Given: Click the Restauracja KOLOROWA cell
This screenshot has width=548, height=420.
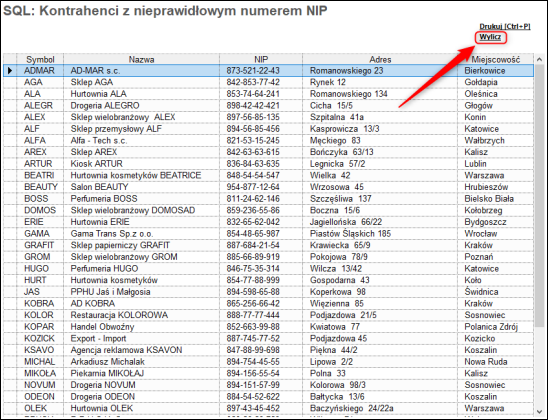Looking at the screenshot, I should pos(142,315).
